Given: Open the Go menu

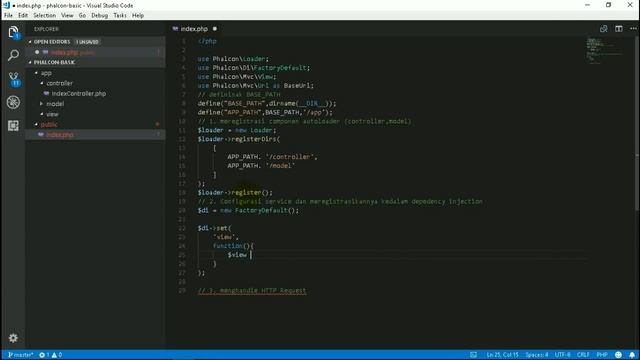Looking at the screenshot, I should coord(82,16).
